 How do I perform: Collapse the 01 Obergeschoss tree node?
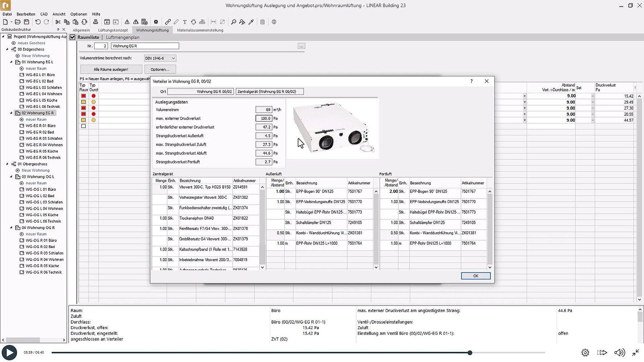pos(7,164)
